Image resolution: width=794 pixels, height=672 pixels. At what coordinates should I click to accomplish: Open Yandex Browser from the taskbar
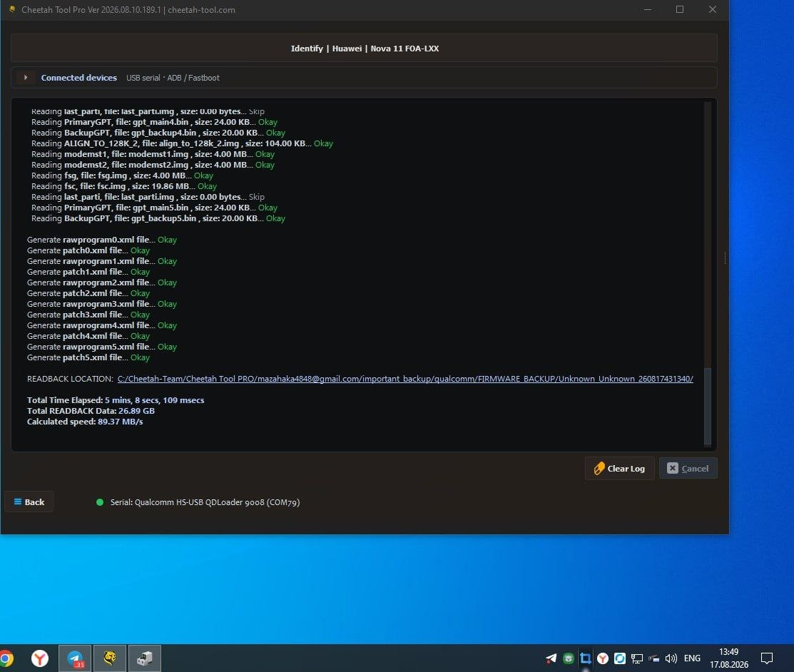point(39,658)
